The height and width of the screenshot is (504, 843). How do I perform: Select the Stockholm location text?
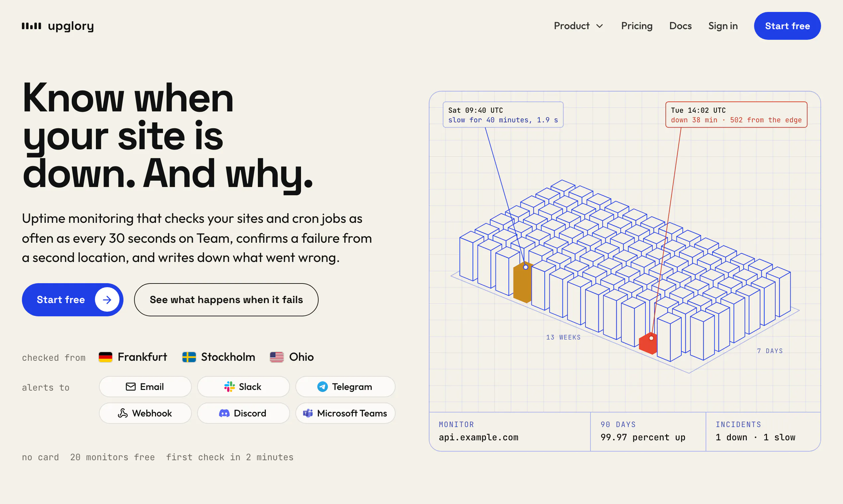pyautogui.click(x=228, y=357)
